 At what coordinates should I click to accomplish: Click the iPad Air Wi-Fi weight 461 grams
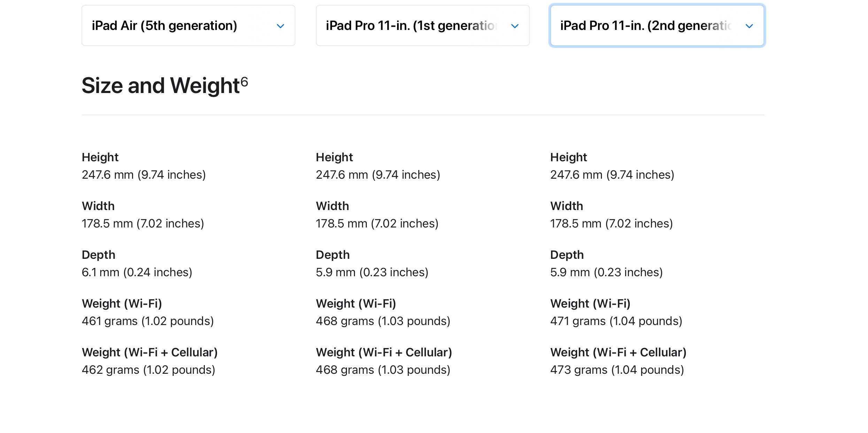[148, 321]
